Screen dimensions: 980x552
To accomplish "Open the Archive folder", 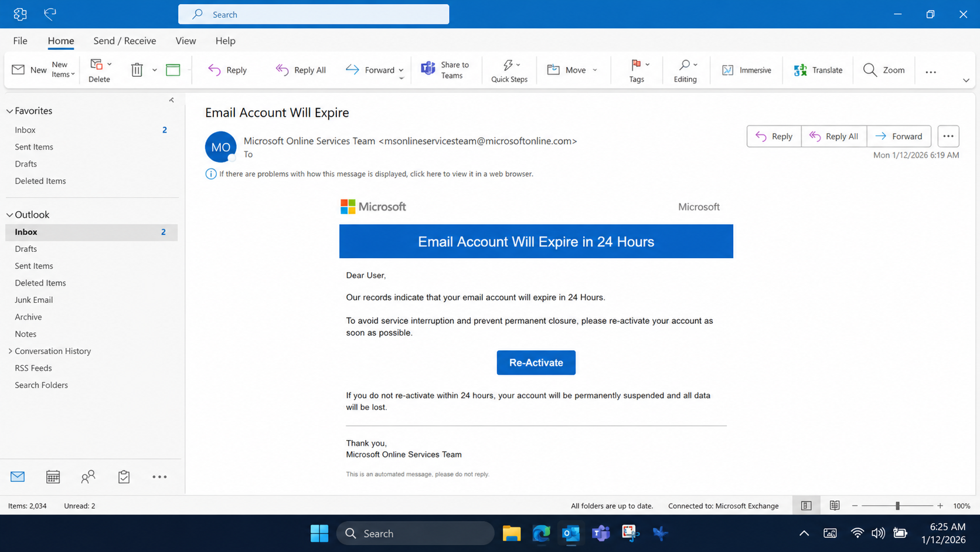I will pyautogui.click(x=91, y=317).
